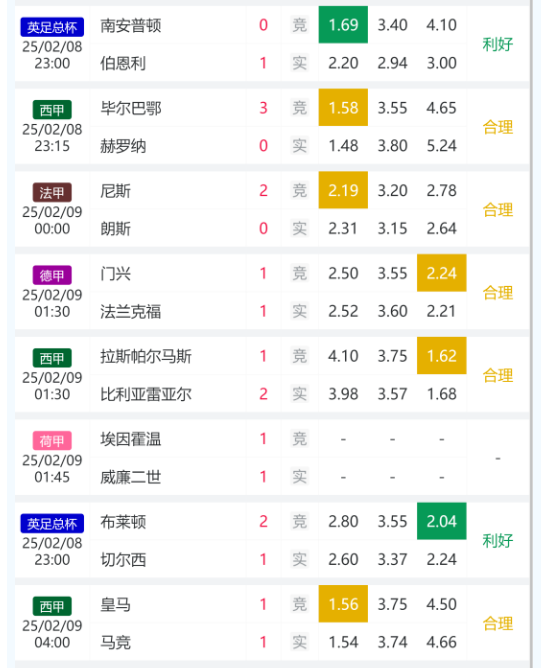Image resolution: width=546 pixels, height=668 pixels.
Task: Open team 南安普顿
Action: pos(131,25)
